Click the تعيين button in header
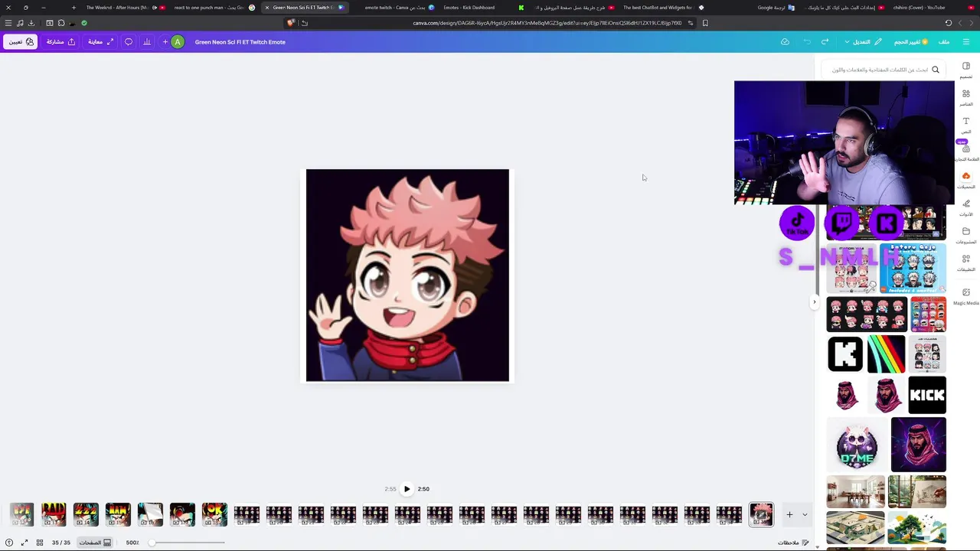The height and width of the screenshot is (551, 980). (18, 42)
